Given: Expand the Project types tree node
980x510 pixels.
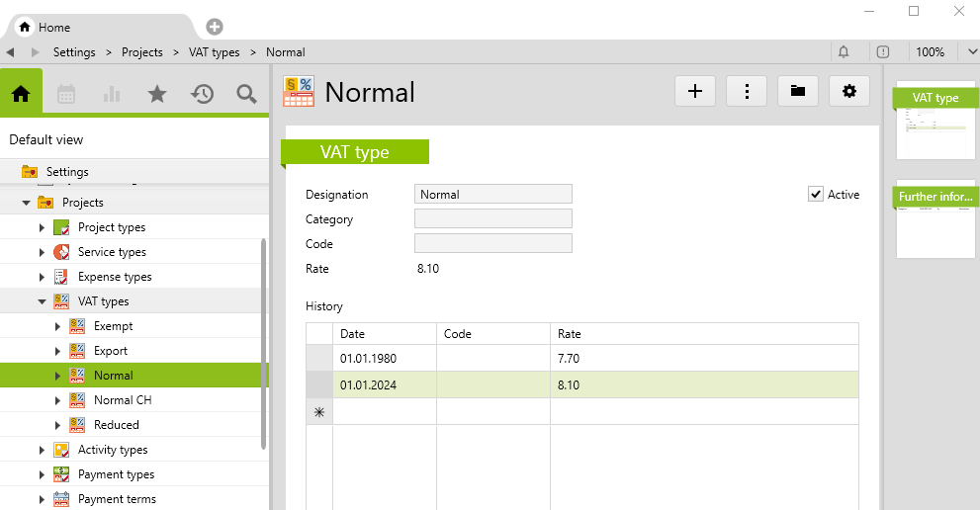Looking at the screenshot, I should point(43,227).
